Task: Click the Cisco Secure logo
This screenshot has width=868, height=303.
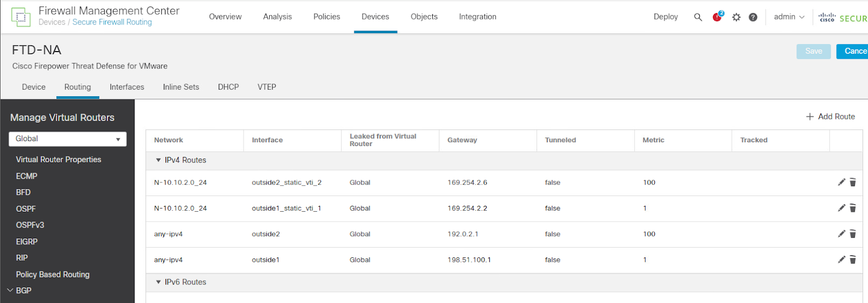Action: click(843, 17)
